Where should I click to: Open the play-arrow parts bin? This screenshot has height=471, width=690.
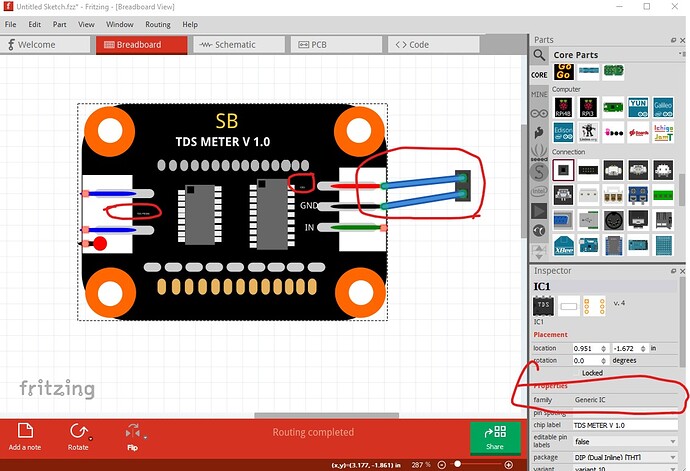(x=539, y=211)
